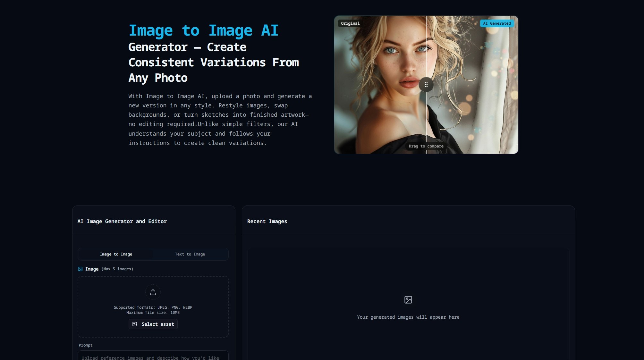The height and width of the screenshot is (360, 644).
Task: Click the upload arrow icon in the dropzone
Action: point(153,292)
